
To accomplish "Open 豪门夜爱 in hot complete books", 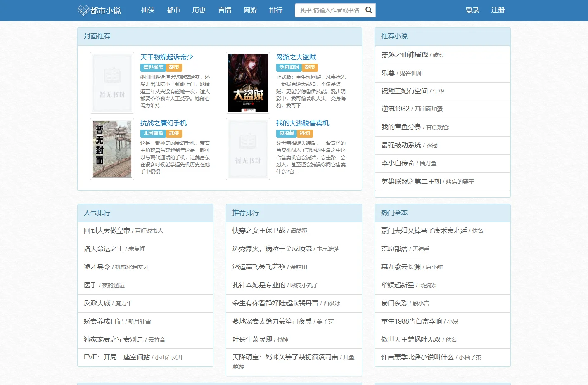I will pyautogui.click(x=394, y=303).
